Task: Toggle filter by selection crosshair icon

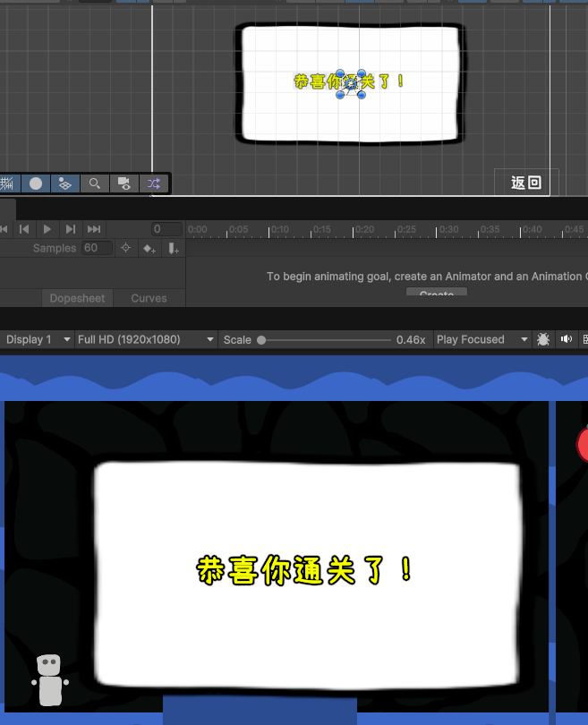Action: point(125,248)
